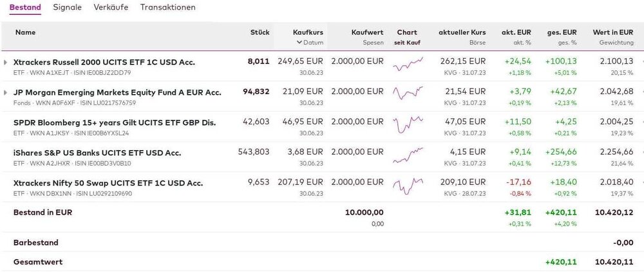Open the Transaktionen tab
This screenshot has width=644, height=272.
(x=168, y=8)
